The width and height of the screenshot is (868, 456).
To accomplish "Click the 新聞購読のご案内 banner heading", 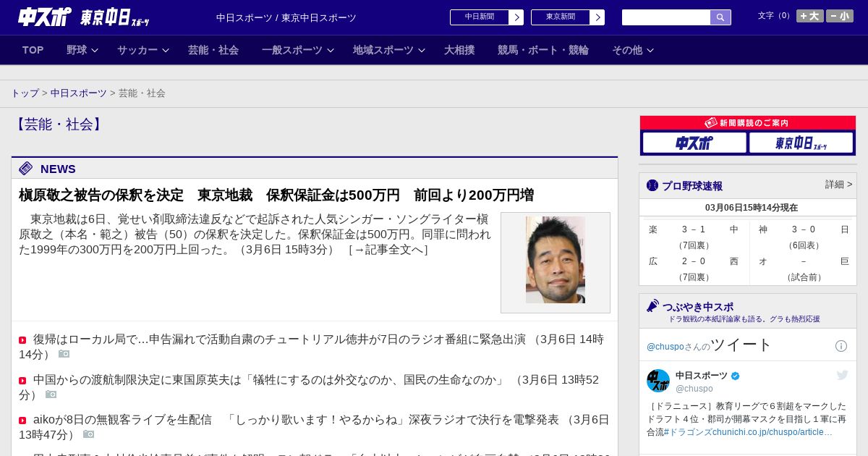I will [x=748, y=123].
